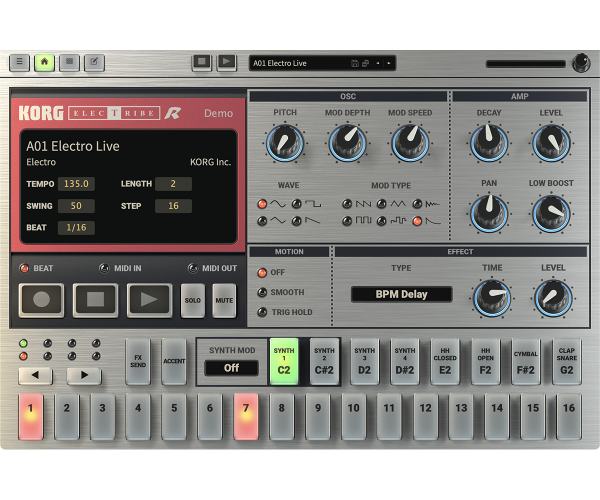The image size is (600, 500).
Task: Select the SMOOTH motion option
Action: click(x=263, y=292)
